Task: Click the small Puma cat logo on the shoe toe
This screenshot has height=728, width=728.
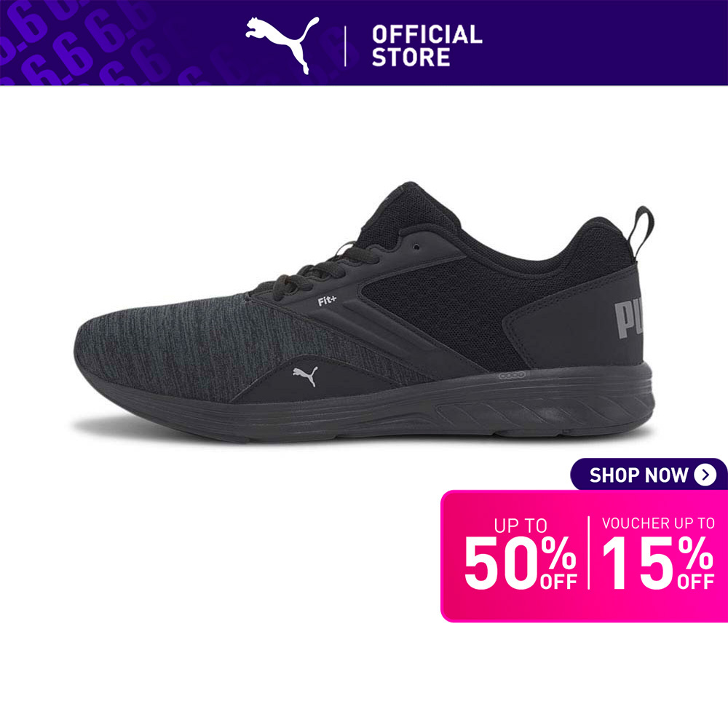Action: [305, 375]
